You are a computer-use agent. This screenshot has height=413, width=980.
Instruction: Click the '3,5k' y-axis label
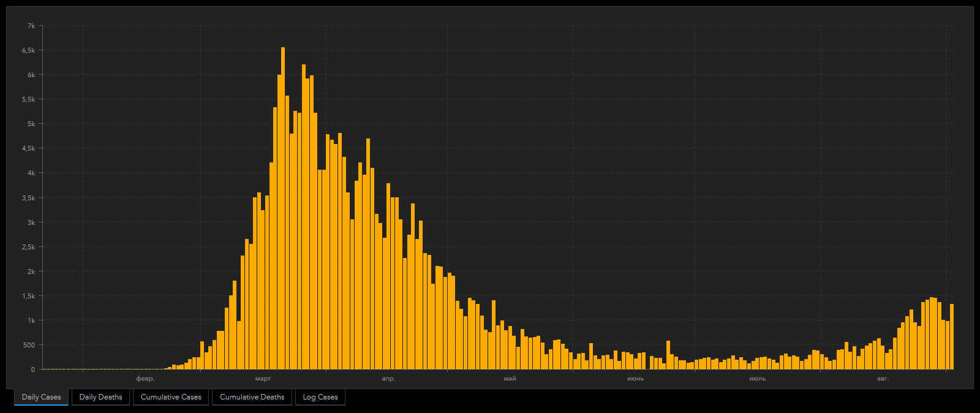pos(29,198)
